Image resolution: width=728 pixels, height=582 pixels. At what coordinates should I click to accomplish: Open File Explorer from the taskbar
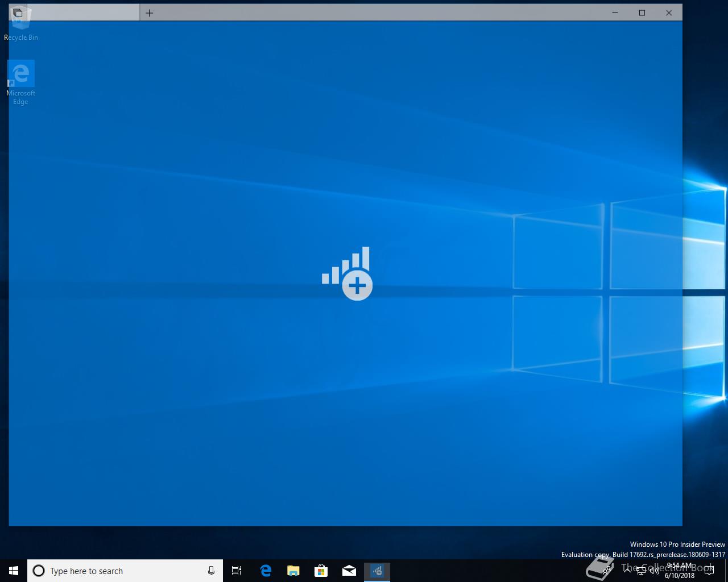(x=293, y=571)
